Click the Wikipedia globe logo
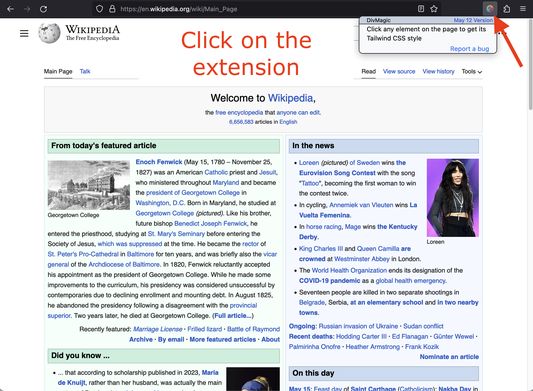 pyautogui.click(x=49, y=33)
